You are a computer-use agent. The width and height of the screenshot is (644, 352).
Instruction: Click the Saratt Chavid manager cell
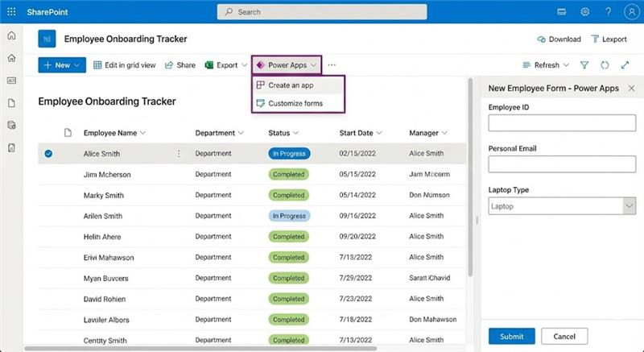[430, 278]
